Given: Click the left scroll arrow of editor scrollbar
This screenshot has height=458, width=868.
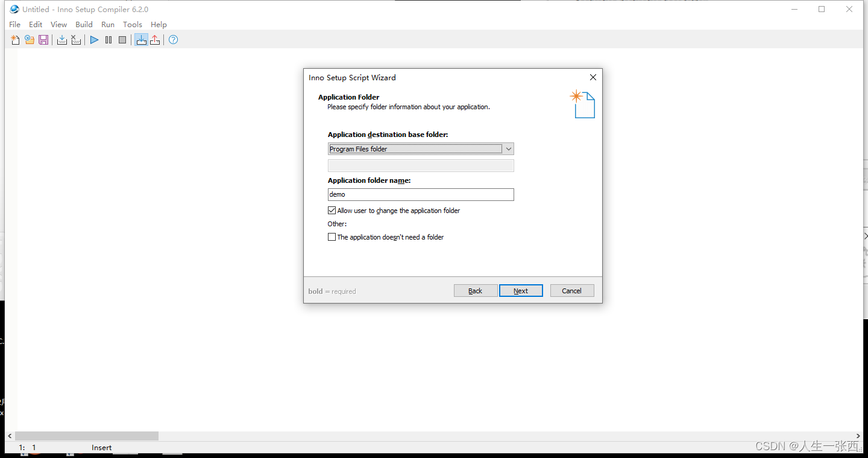Looking at the screenshot, I should tap(9, 436).
